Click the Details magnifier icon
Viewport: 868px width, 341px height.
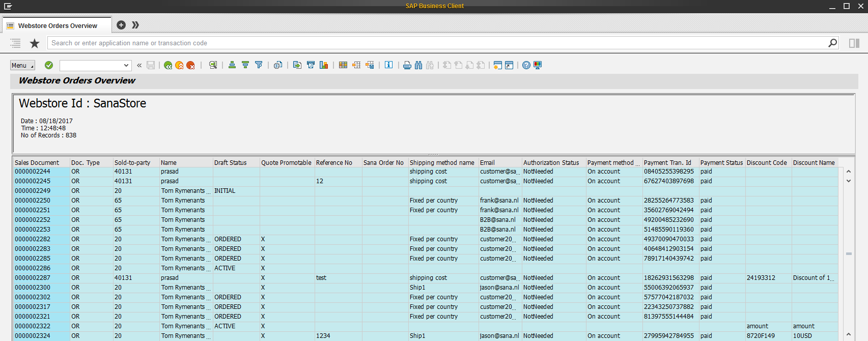[213, 65]
